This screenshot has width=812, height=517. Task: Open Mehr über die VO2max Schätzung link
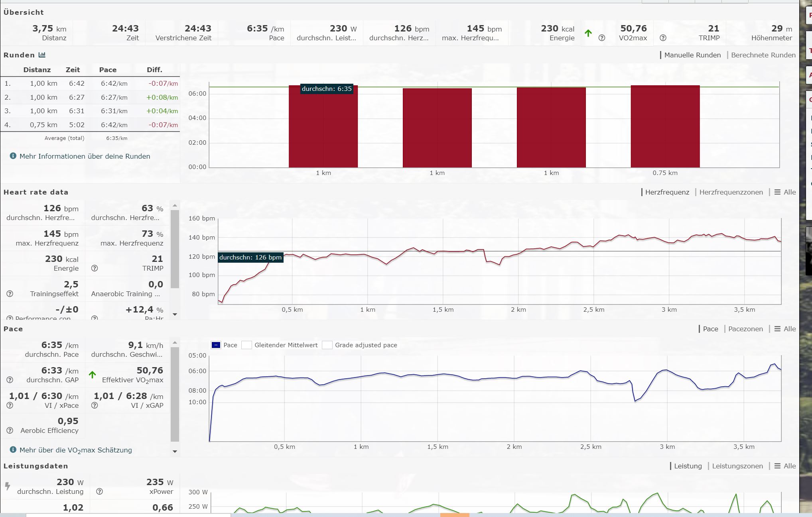(x=75, y=450)
